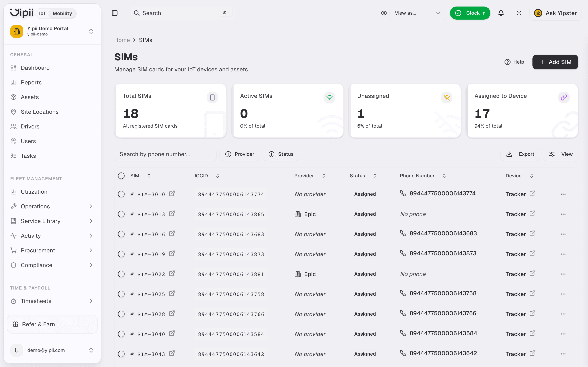Expand the Operations sidebar section

(52, 206)
